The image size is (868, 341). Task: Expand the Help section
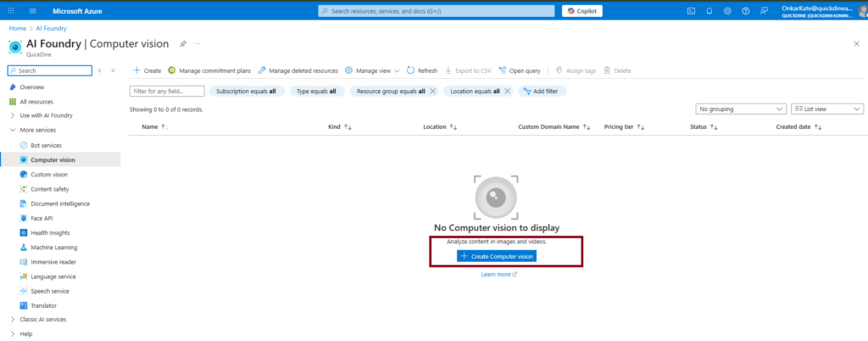(25, 334)
